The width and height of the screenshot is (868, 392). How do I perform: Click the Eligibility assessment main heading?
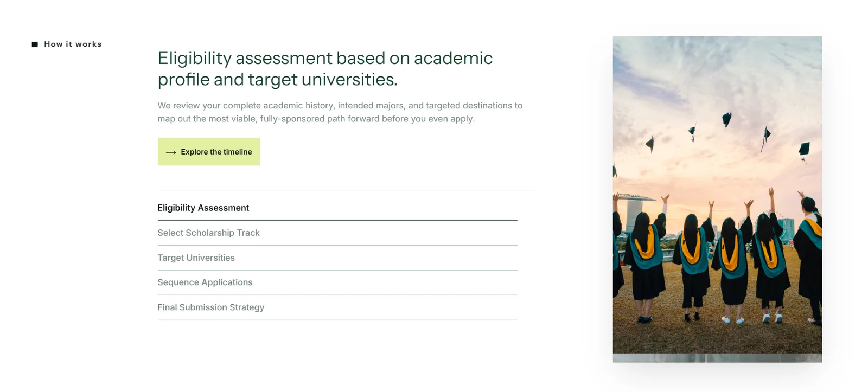[x=325, y=68]
